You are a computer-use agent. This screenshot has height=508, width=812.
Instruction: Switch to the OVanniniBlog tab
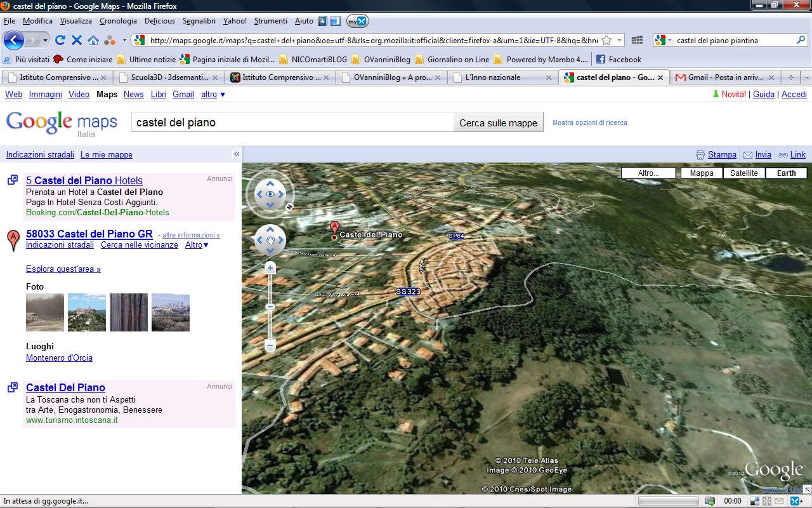tap(392, 77)
